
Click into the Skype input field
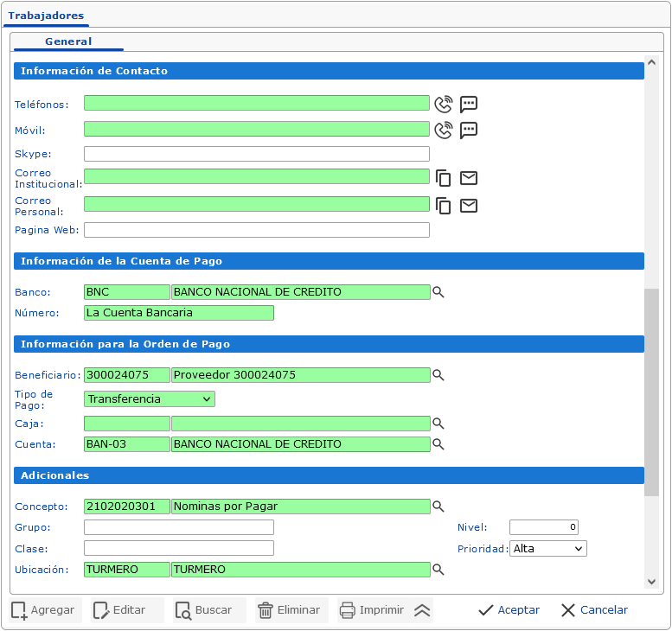click(256, 155)
